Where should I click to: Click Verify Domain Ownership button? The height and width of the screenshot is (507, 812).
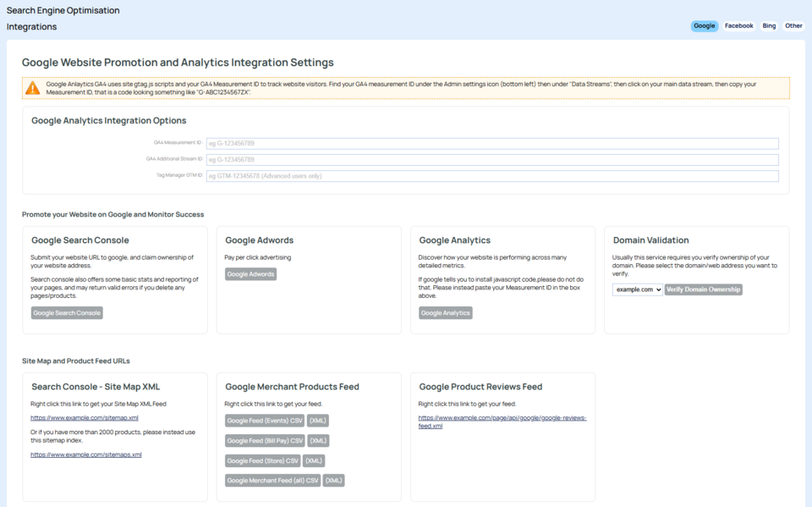[703, 289]
